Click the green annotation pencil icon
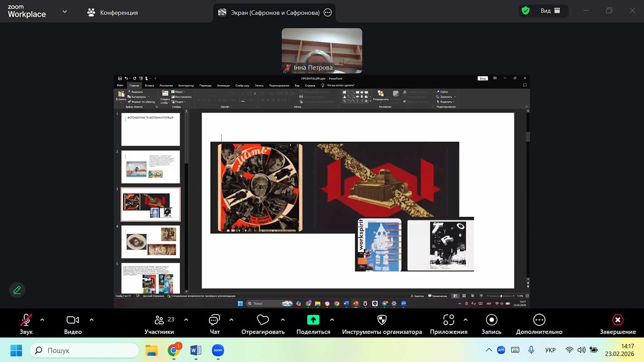644x362 pixels. coord(17,290)
